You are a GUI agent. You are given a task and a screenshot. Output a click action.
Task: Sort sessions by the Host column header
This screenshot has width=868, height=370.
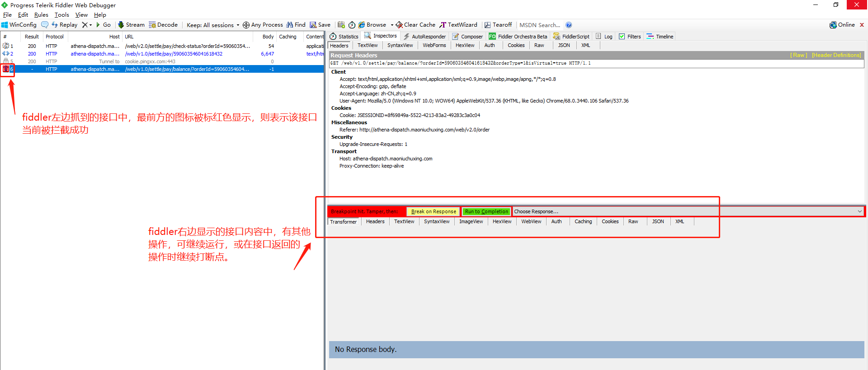point(94,37)
